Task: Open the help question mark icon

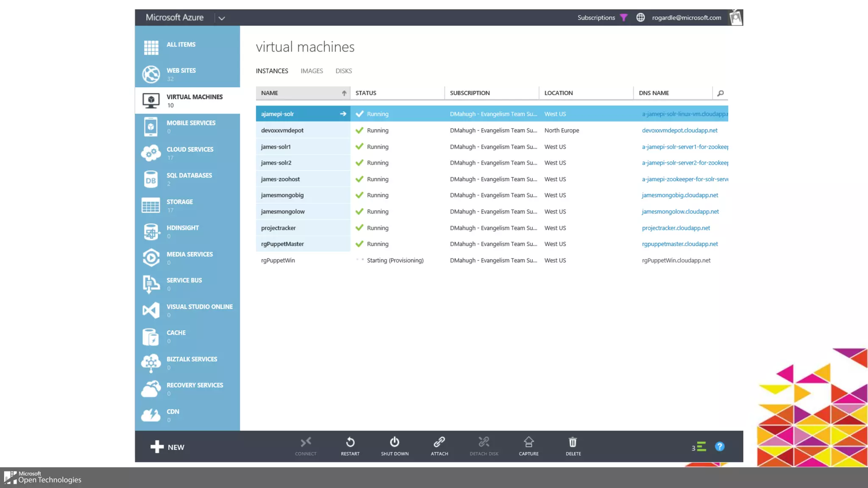Action: (719, 446)
